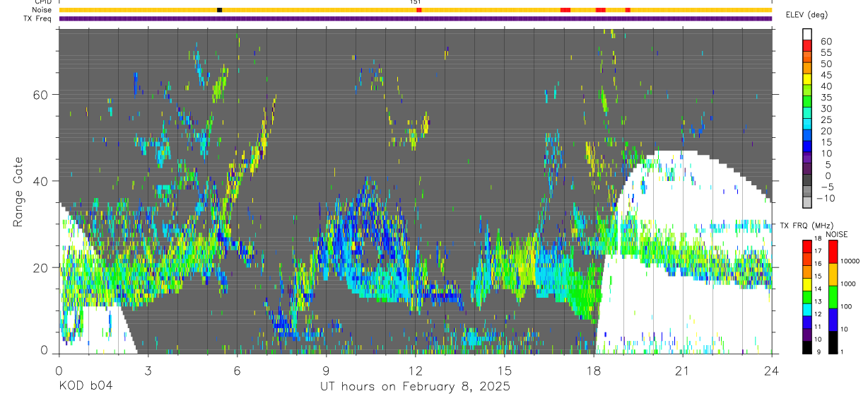The image size is (868, 401).
Task: Select the 'NOISE' legend heading
Action: (x=836, y=234)
